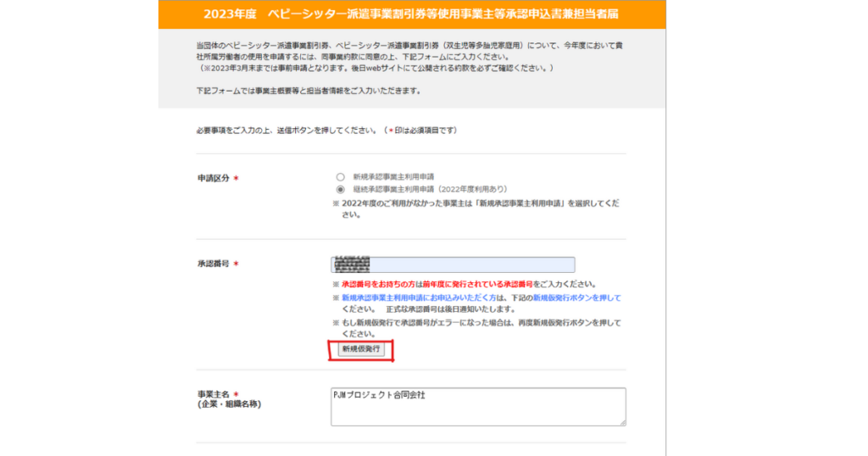Select the 新規承認事業主利用申請 radio button
This screenshot has height=456, width=868.
[x=340, y=176]
